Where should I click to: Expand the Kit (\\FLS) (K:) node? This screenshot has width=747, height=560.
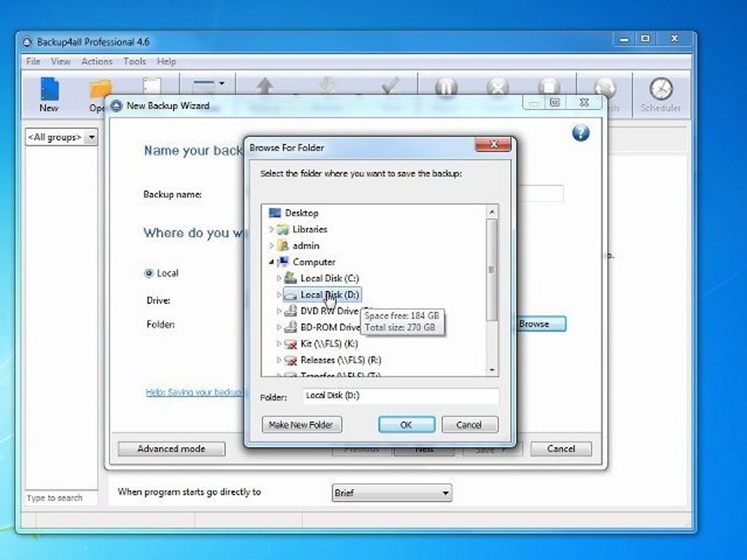(x=279, y=344)
